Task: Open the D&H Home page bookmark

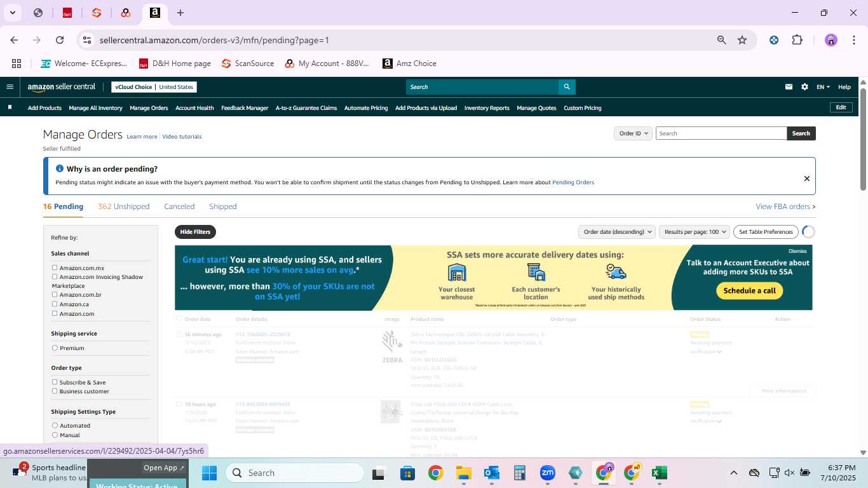Action: pyautogui.click(x=174, y=64)
